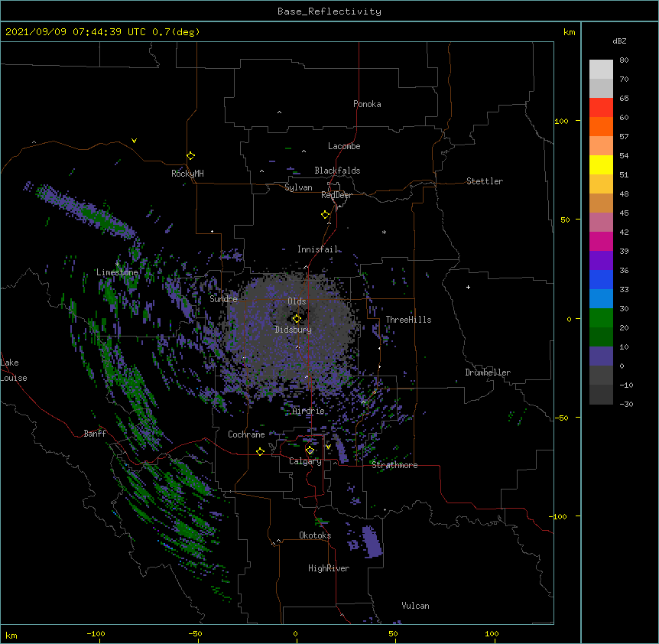The image size is (659, 644).
Task: Click the white asterisk marker east of Innisfail
Action: tap(384, 232)
